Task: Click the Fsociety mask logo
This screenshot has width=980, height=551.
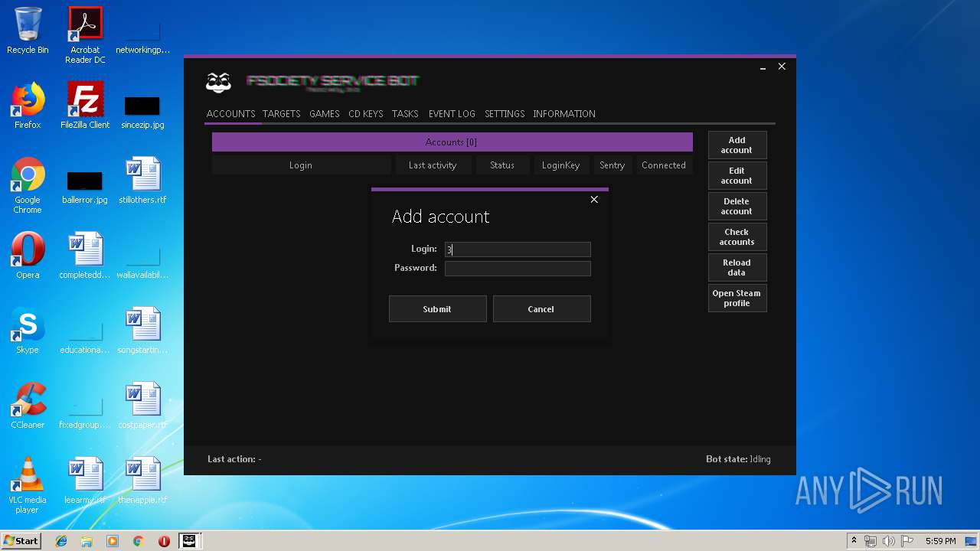Action: pyautogui.click(x=219, y=82)
